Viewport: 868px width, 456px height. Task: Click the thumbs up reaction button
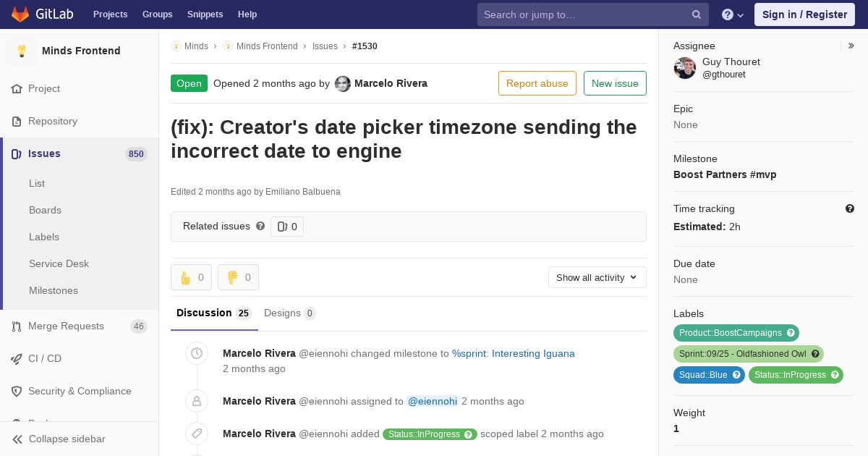(191, 277)
